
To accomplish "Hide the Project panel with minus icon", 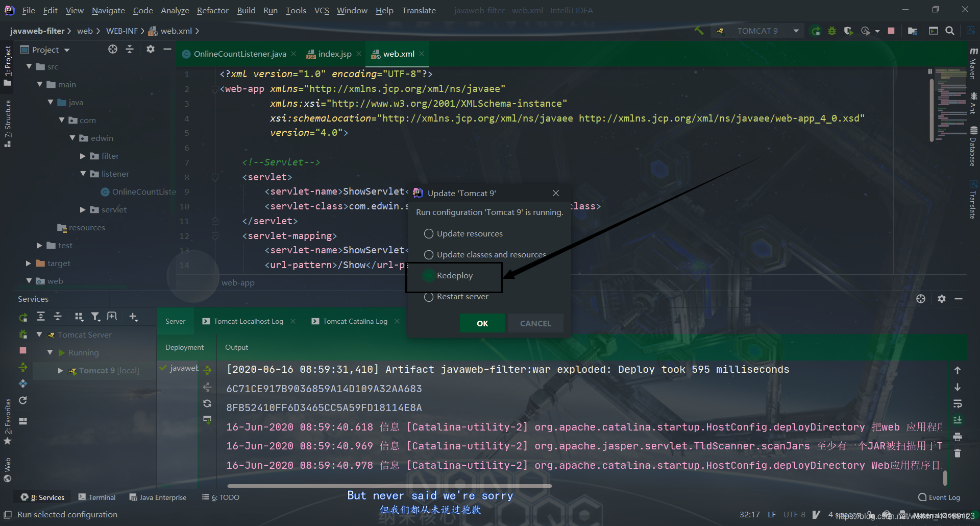I will tap(167, 49).
